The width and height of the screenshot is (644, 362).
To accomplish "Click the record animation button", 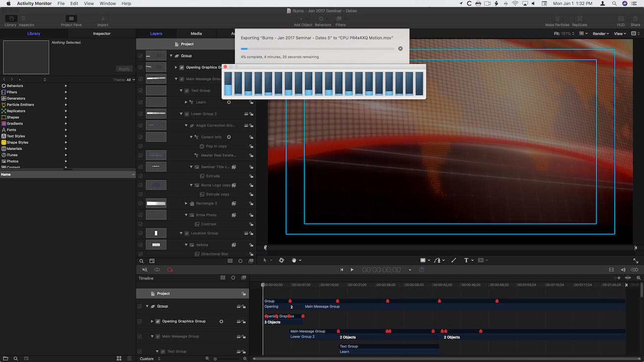I will (x=170, y=270).
